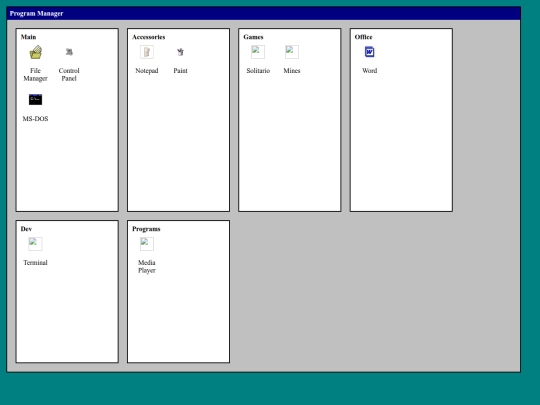Click the "Mines" label
Image resolution: width=540 pixels, height=405 pixels.
click(x=292, y=71)
